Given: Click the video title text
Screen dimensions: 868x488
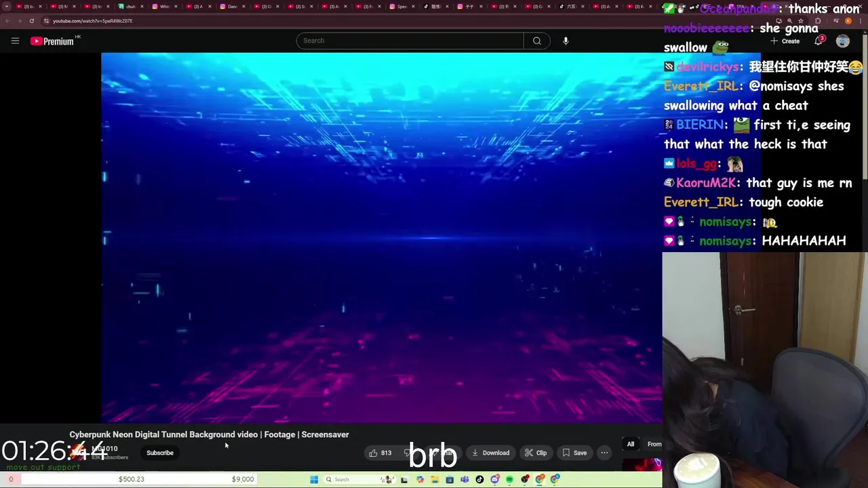Looking at the screenshot, I should pyautogui.click(x=209, y=434).
